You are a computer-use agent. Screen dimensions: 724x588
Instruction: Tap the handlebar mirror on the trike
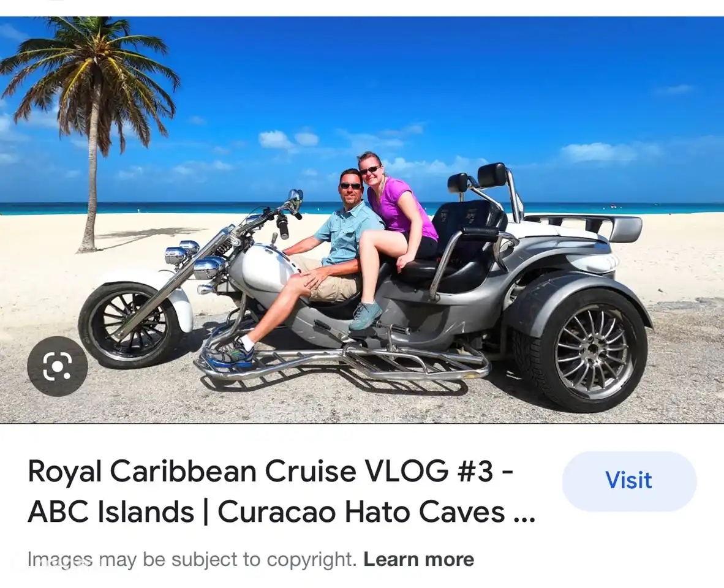295,196
